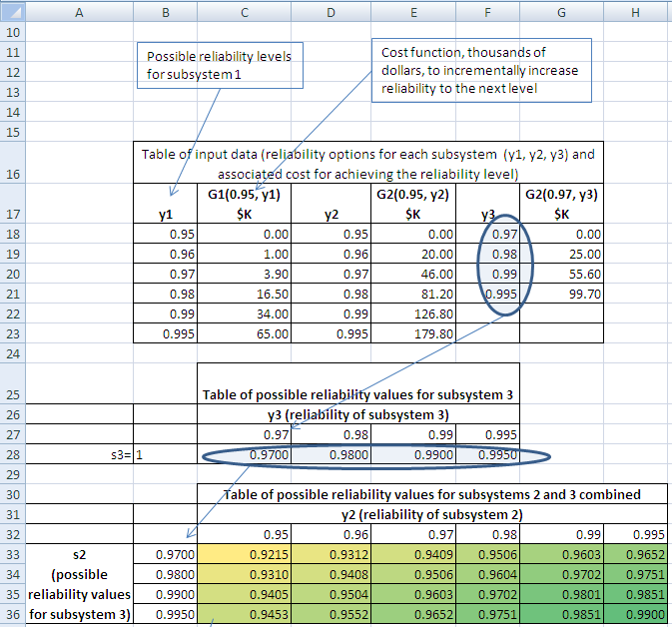This screenshot has height=627, width=672.
Task: Click the 's2 (possible reliability values for subsystem 3)' label cell
Action: click(79, 584)
